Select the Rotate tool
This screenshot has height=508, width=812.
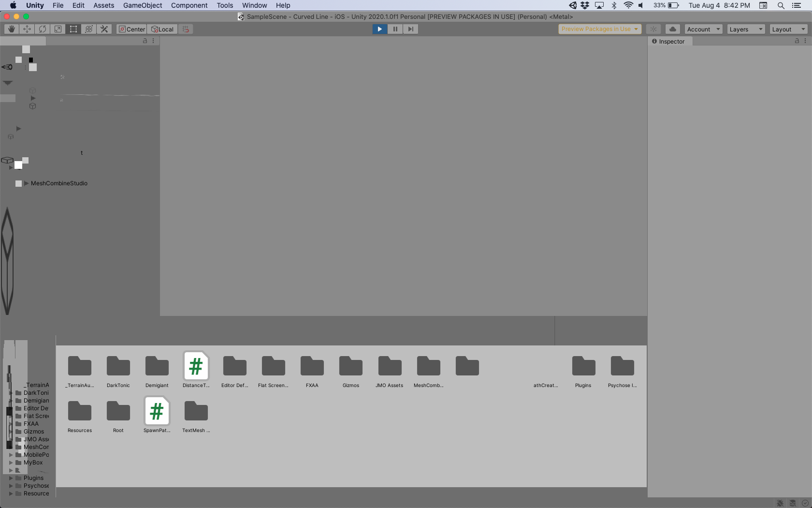pyautogui.click(x=43, y=29)
